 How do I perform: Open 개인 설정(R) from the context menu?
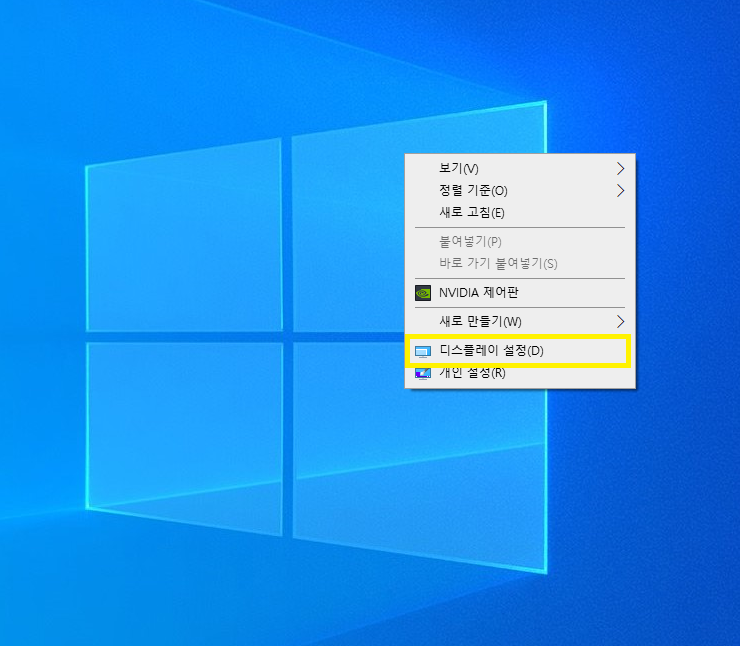[x=520, y=373]
